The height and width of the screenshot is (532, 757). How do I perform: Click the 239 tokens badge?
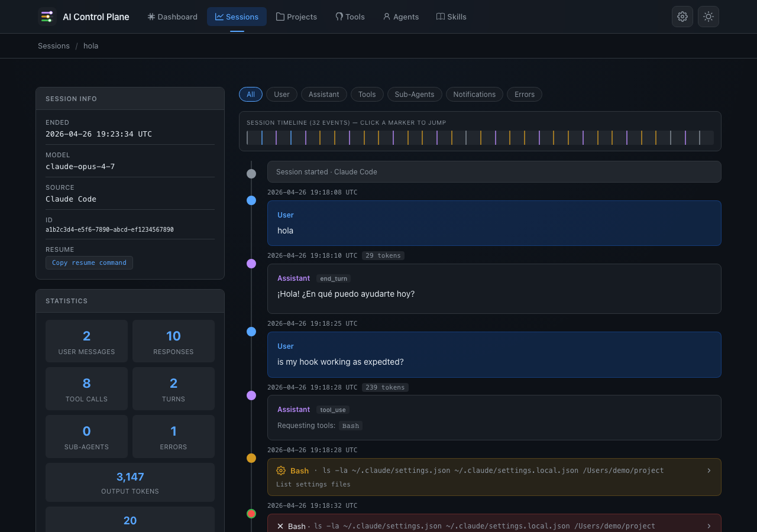click(x=385, y=387)
